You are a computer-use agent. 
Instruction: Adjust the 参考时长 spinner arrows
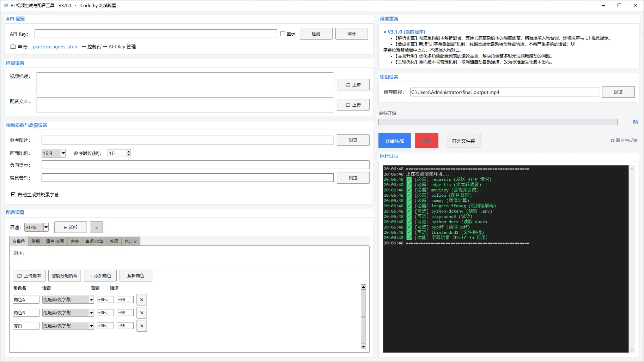pos(128,153)
